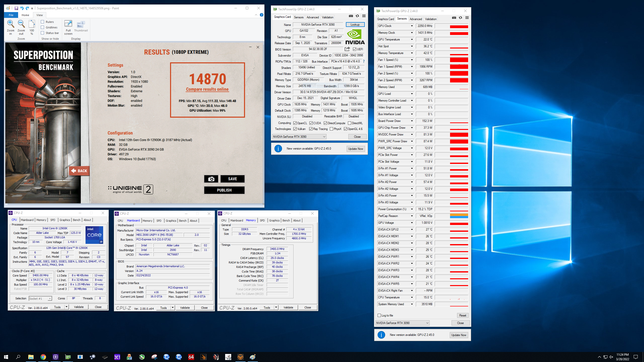Toggle UEFI checkbox in GPU-Z
The width and height of the screenshot is (644, 362).
click(x=354, y=49)
